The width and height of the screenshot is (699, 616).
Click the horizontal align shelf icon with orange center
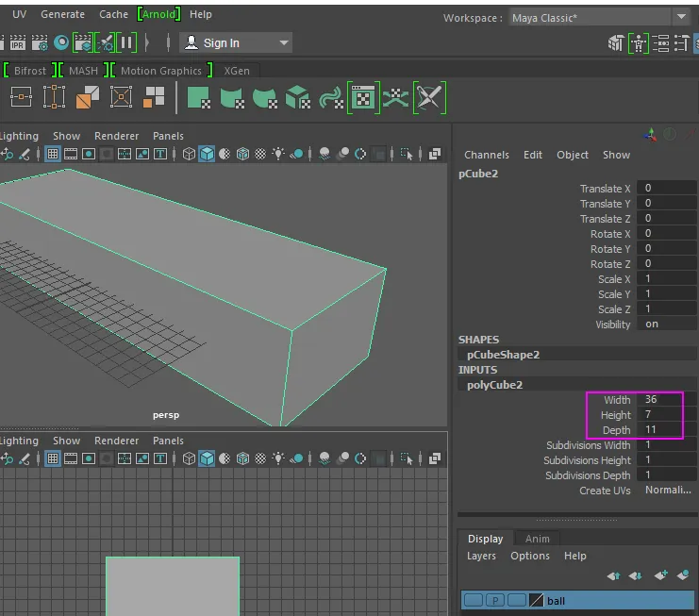[x=21, y=97]
